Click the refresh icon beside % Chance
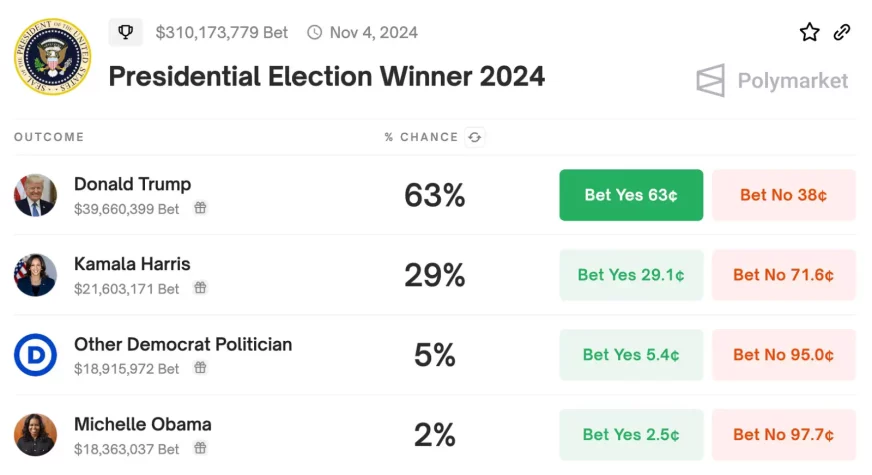 click(474, 137)
